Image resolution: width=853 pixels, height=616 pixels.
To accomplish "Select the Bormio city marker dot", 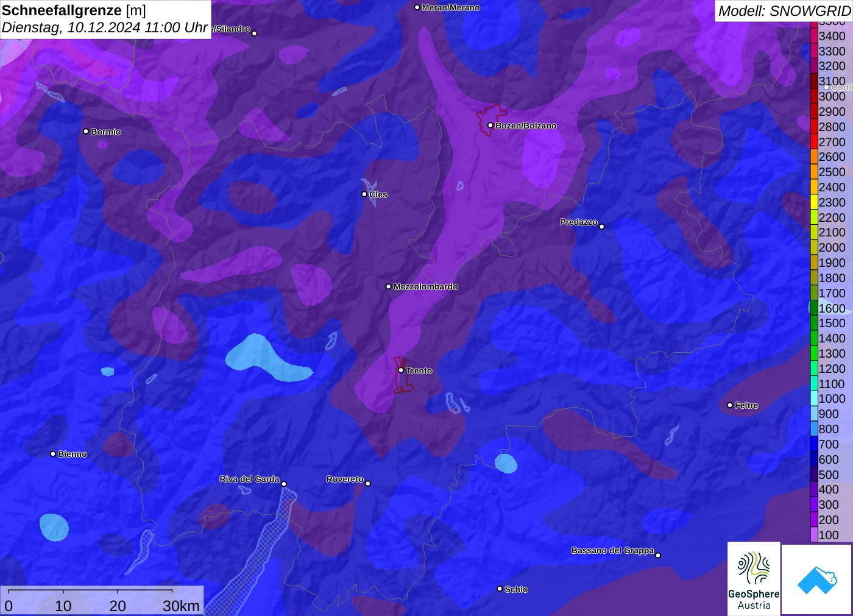I will click(86, 132).
